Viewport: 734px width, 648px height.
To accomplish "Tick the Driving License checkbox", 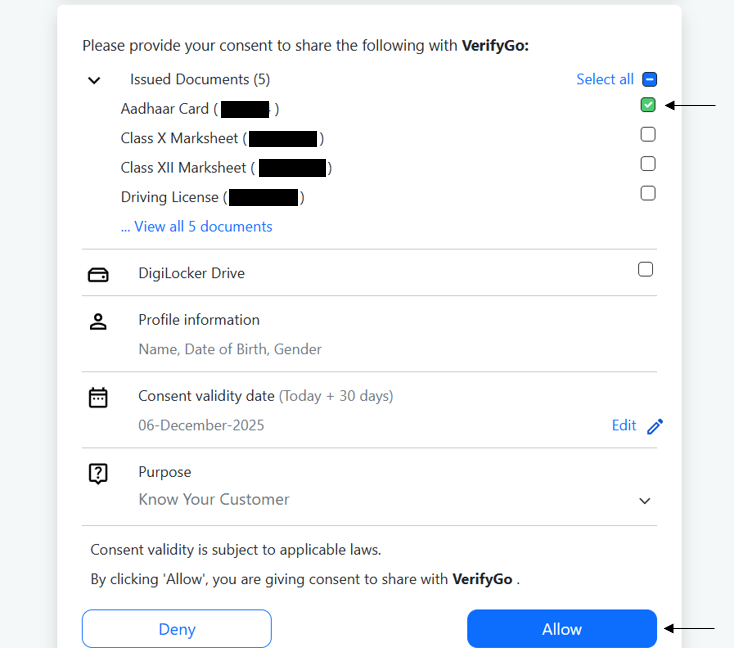I will [x=648, y=193].
